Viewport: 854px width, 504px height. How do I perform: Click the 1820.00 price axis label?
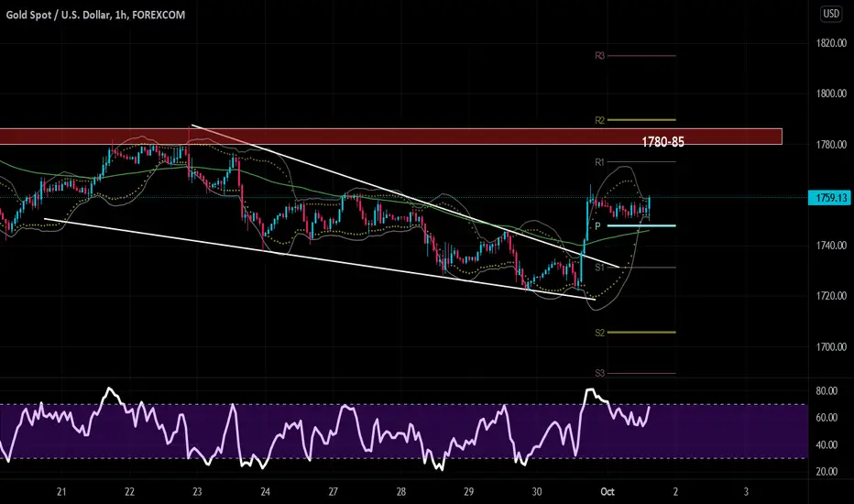tap(831, 43)
